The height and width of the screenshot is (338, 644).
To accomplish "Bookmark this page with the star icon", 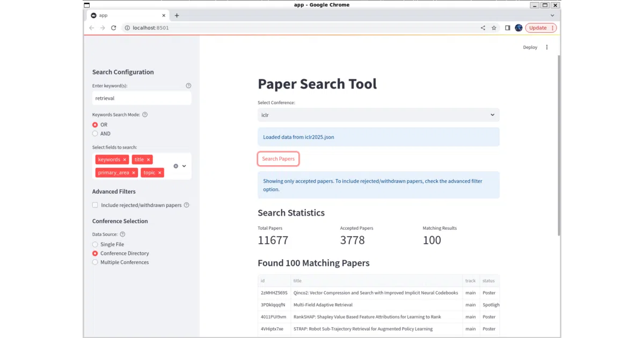I will pyautogui.click(x=494, y=28).
